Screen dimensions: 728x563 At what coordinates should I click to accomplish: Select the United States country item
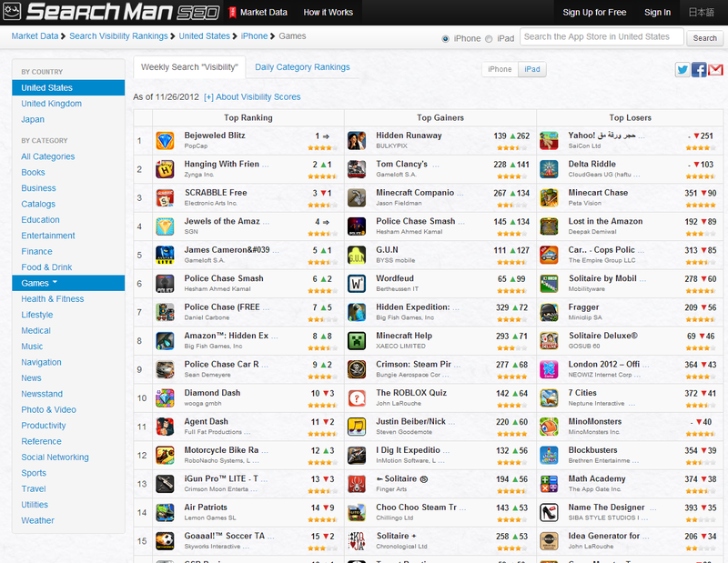[x=68, y=87]
